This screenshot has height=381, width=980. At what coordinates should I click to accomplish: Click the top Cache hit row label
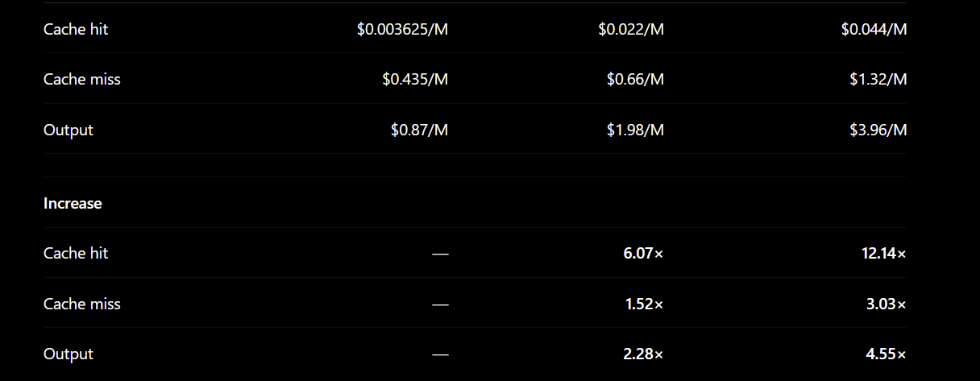point(76,29)
